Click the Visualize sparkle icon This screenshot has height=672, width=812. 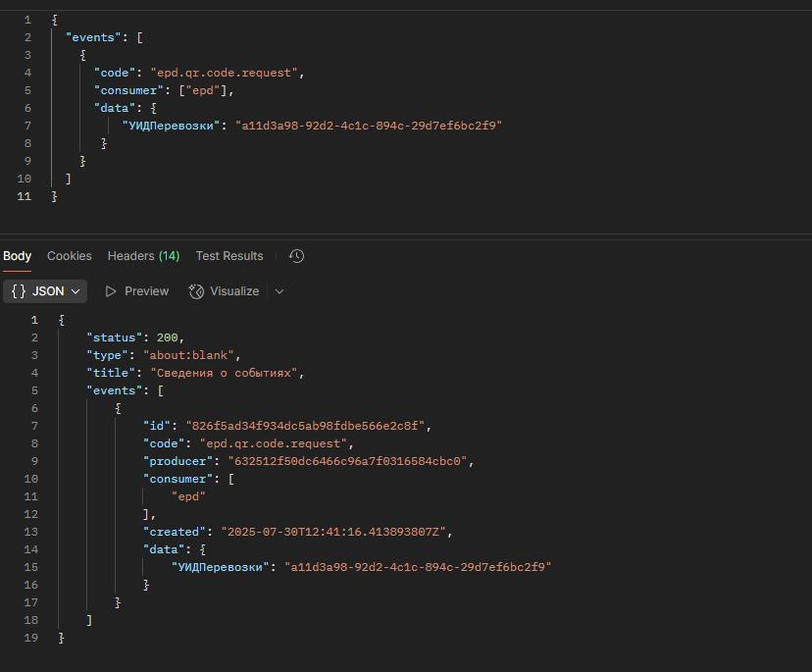(196, 291)
